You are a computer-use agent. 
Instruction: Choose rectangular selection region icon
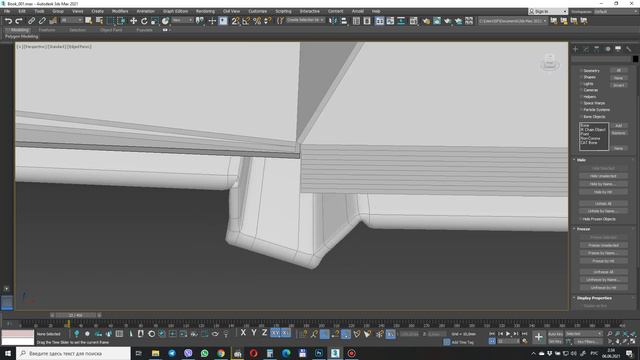110,21
